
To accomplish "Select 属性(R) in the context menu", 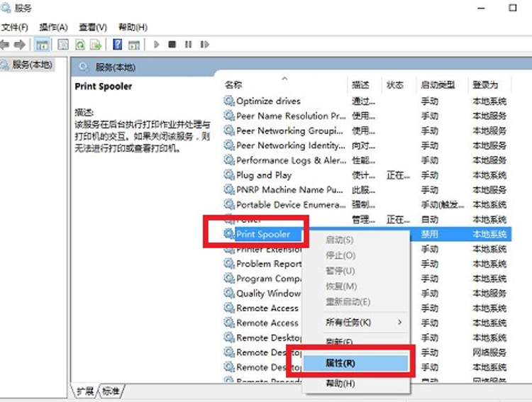I will (340, 363).
